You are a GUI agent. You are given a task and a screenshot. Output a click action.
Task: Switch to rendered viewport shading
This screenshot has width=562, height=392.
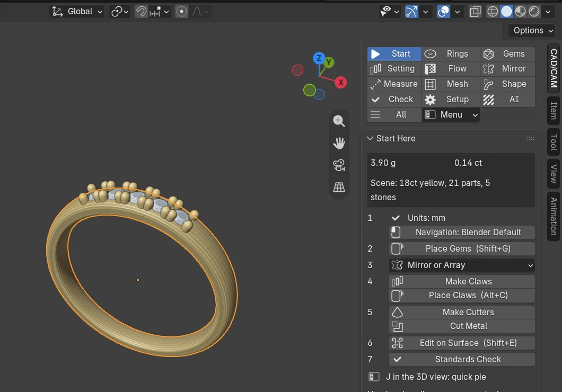pos(534,12)
